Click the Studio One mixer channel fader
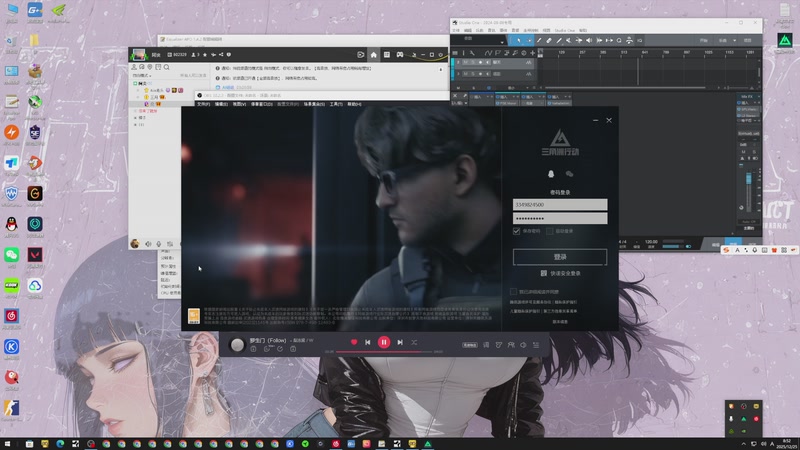 (x=748, y=179)
